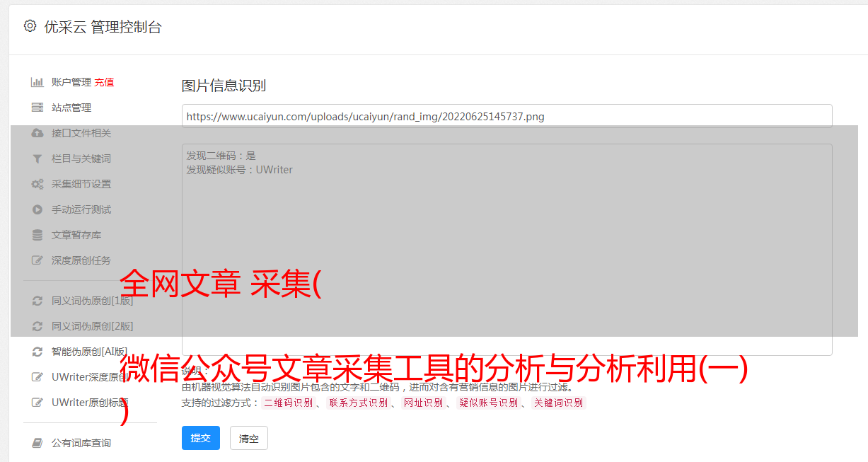Click the filter icon for 栏目与关键词
This screenshot has width=868, height=462.
(37, 158)
